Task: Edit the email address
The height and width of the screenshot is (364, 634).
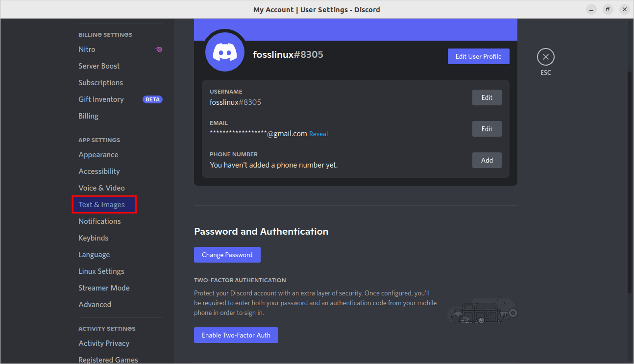Action: [x=487, y=129]
